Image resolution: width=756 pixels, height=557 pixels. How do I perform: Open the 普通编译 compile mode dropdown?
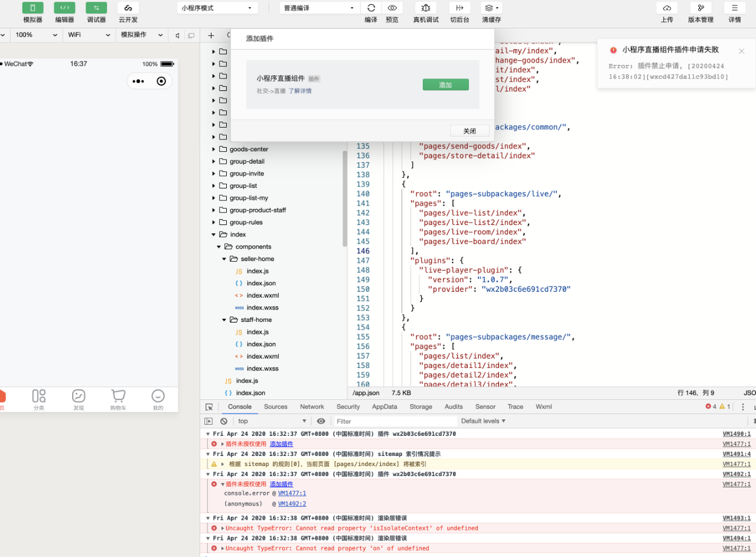(320, 8)
